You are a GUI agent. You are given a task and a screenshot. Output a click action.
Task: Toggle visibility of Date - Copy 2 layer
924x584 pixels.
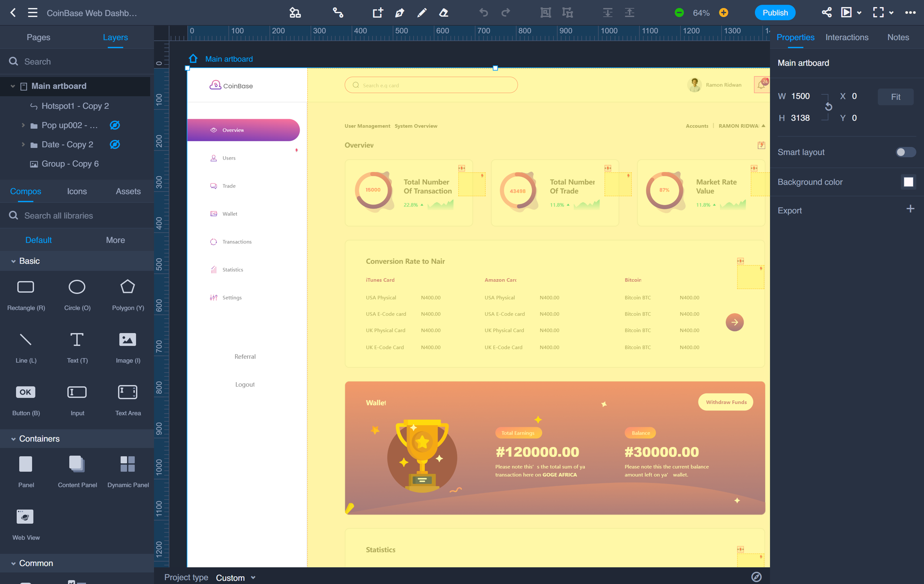pos(115,144)
